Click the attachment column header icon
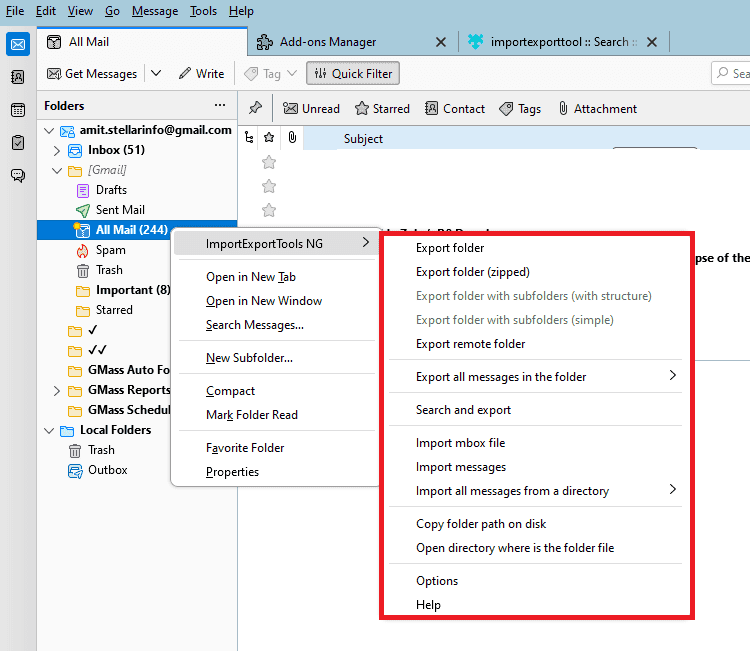Image resolution: width=750 pixels, height=651 pixels. pyautogui.click(x=292, y=138)
